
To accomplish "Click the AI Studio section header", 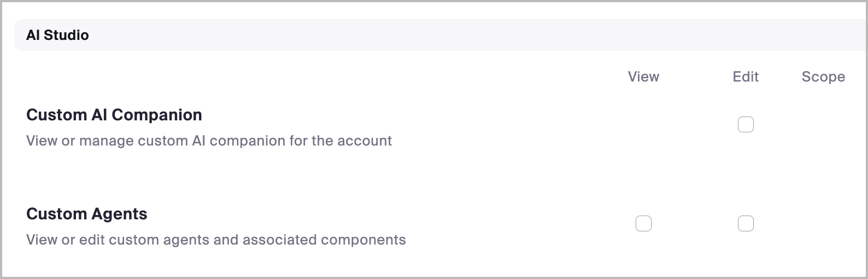I will 57,35.
